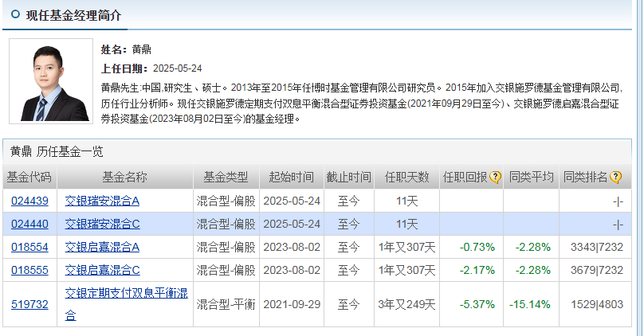Click the circle bullet before 现任基金经理简介
Image resolution: width=644 pixels, height=336 pixels.
click(x=15, y=14)
